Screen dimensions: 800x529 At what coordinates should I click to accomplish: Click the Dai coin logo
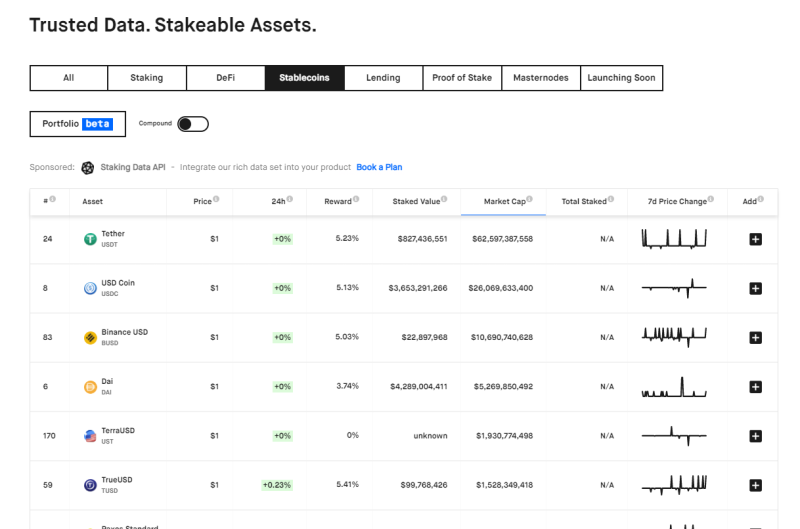(x=90, y=387)
